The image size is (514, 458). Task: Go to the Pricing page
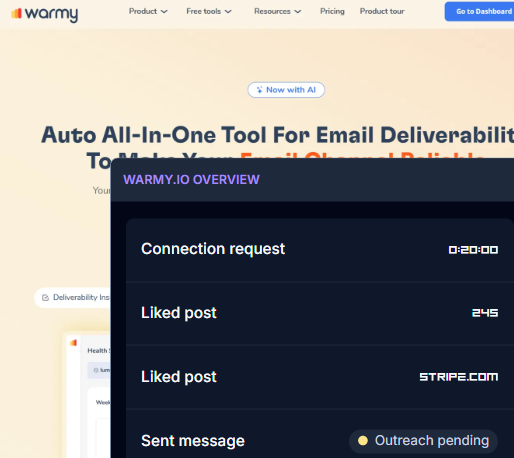coord(332,11)
